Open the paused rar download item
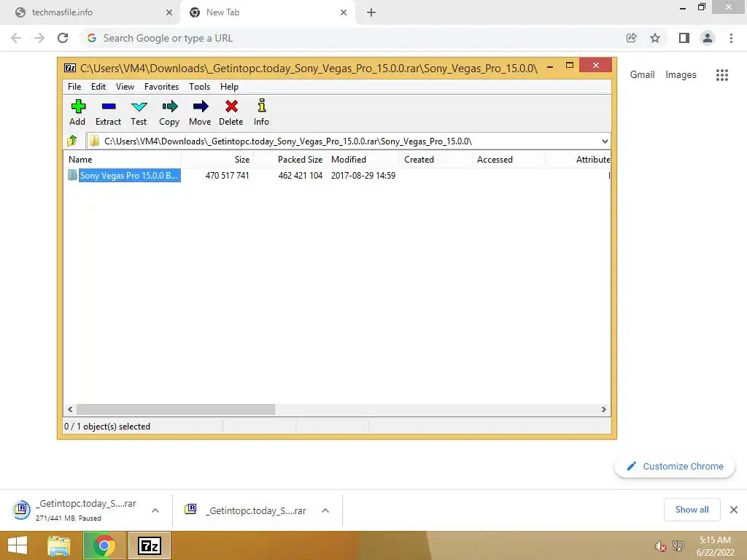This screenshot has height=560, width=747. [74, 510]
